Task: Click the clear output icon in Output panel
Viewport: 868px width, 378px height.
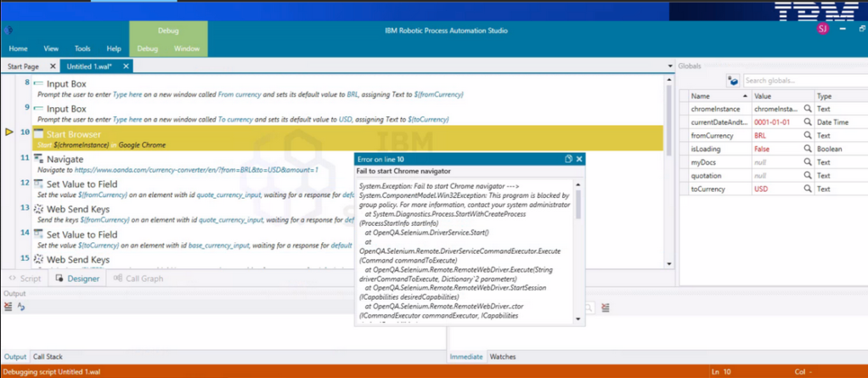Action: [x=8, y=307]
